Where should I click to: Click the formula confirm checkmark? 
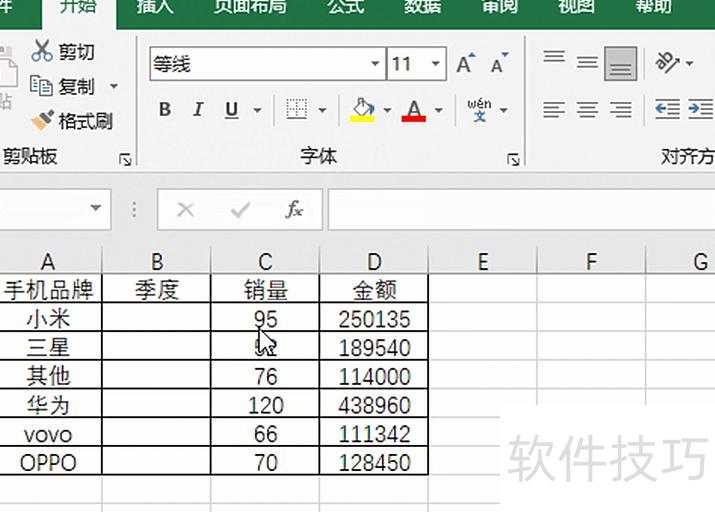(x=240, y=210)
